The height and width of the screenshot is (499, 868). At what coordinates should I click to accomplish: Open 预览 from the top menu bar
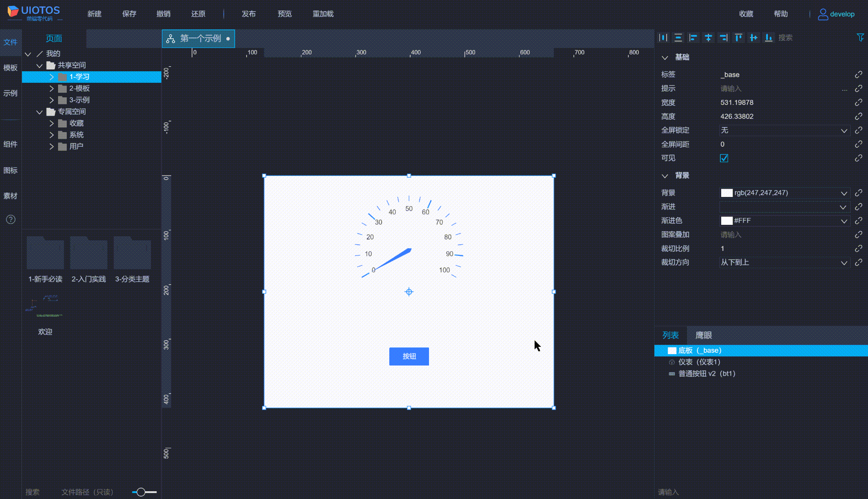(284, 14)
